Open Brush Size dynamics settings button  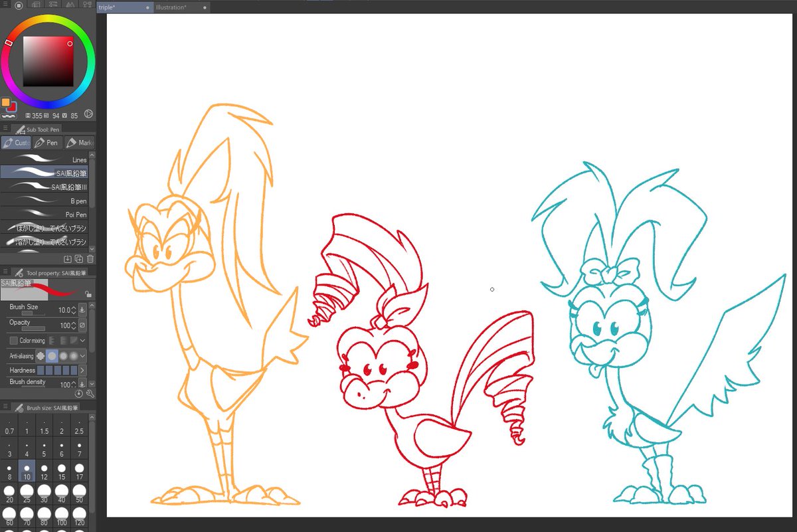point(82,310)
